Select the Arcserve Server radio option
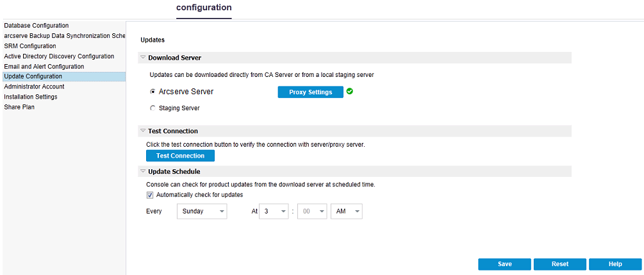 click(x=153, y=92)
